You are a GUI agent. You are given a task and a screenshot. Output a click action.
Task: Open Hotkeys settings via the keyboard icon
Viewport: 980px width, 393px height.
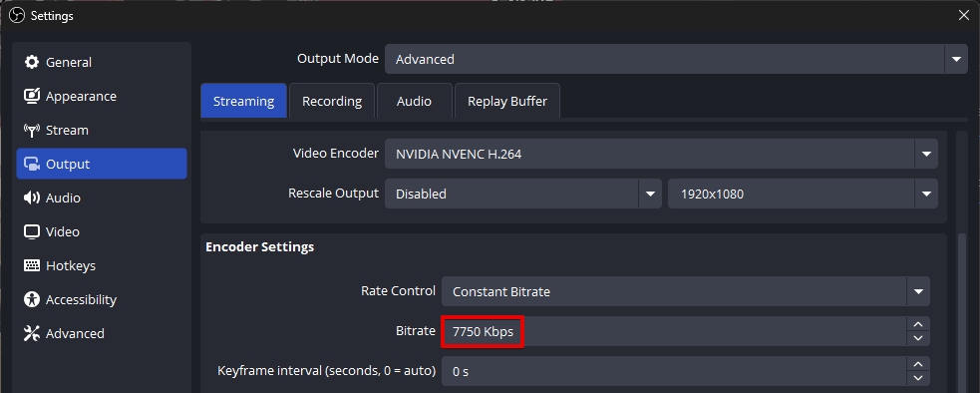point(31,265)
